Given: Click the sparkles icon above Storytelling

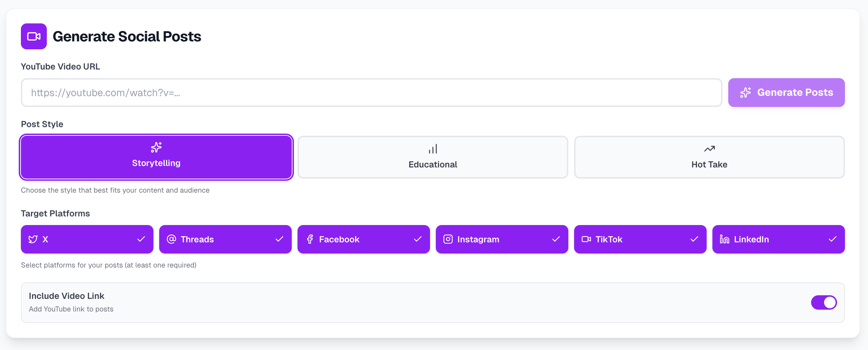Looking at the screenshot, I should 156,147.
